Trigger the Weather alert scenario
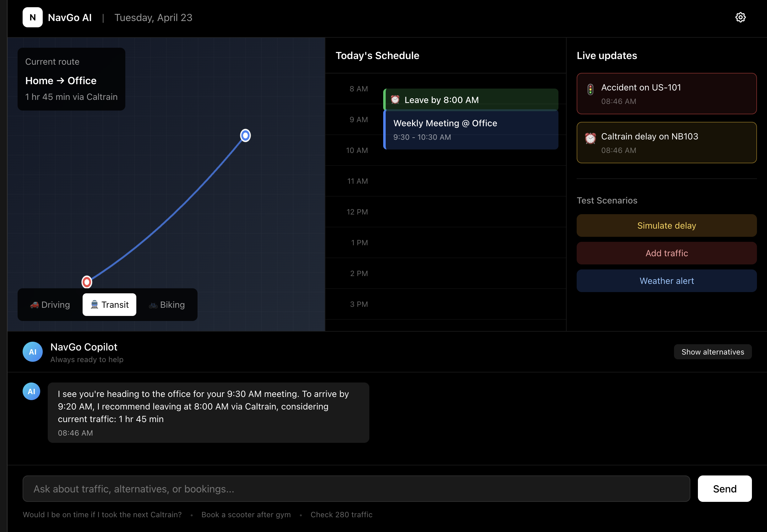767x532 pixels. coord(666,281)
